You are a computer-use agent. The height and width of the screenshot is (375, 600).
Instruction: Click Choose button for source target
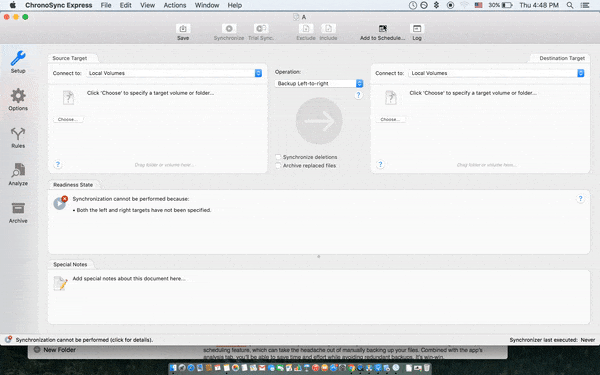(68, 119)
